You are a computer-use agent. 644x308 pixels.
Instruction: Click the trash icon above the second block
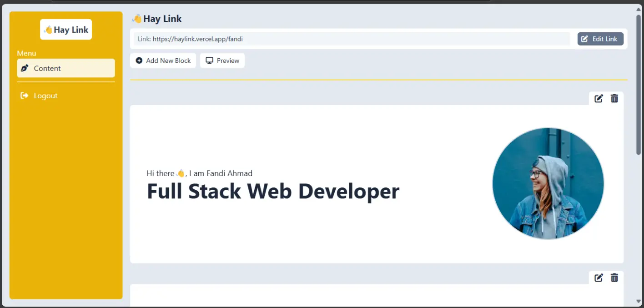(x=614, y=278)
